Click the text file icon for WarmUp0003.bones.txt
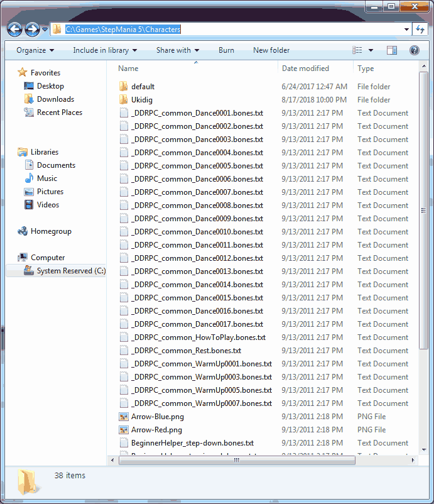 [124, 376]
